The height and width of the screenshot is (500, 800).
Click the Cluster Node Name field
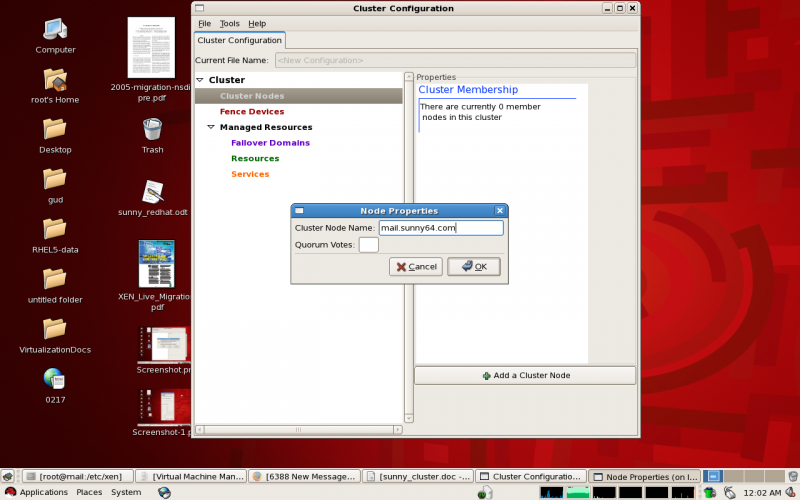441,228
